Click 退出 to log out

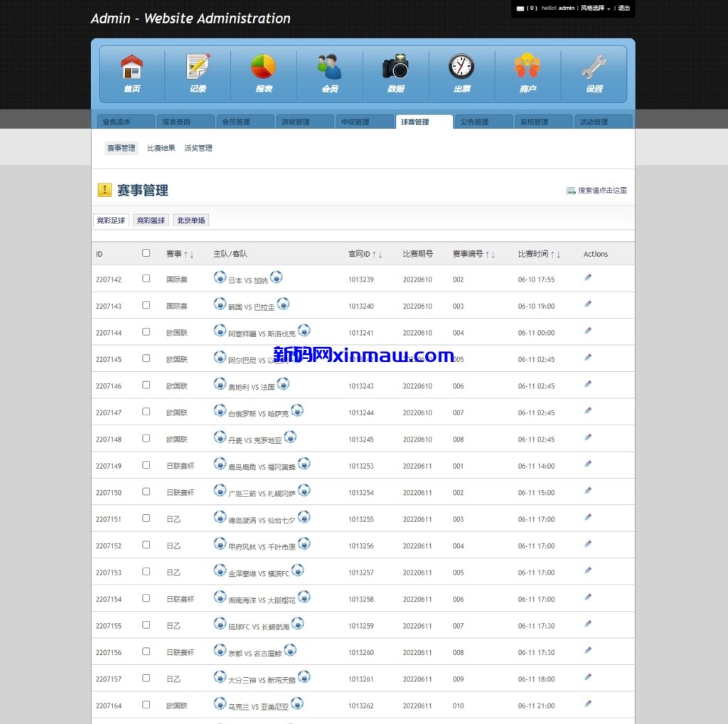[x=622, y=9]
